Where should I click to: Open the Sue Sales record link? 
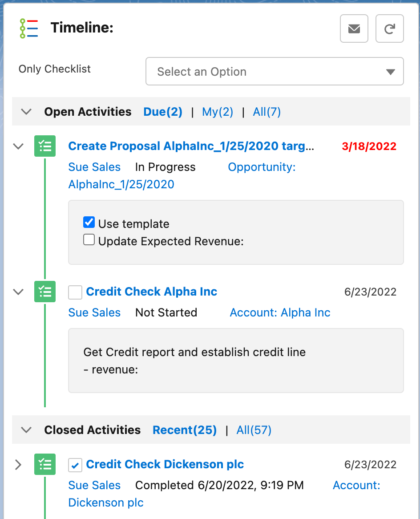point(94,167)
